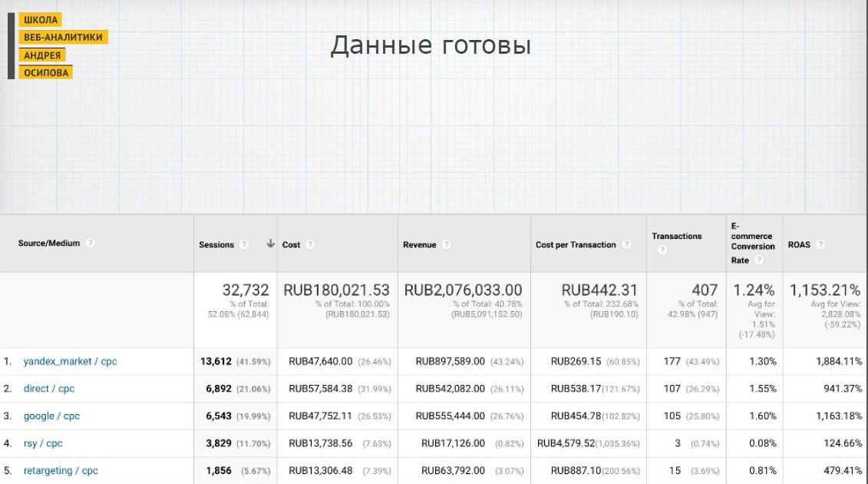The width and height of the screenshot is (868, 484).
Task: Select the direct / cpc row link
Action: click(x=49, y=389)
